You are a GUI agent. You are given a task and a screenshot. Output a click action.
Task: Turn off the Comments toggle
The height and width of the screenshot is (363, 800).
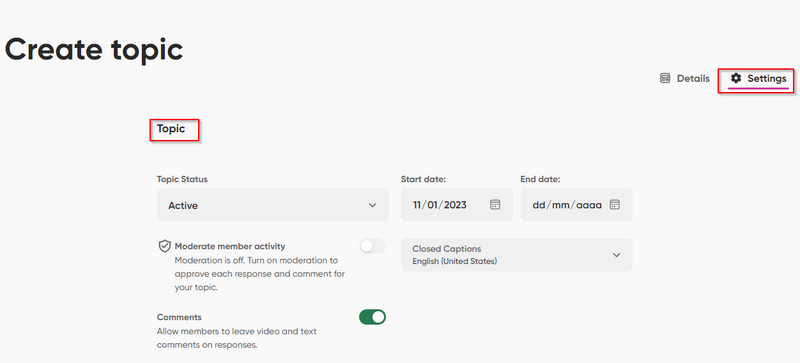tap(372, 317)
